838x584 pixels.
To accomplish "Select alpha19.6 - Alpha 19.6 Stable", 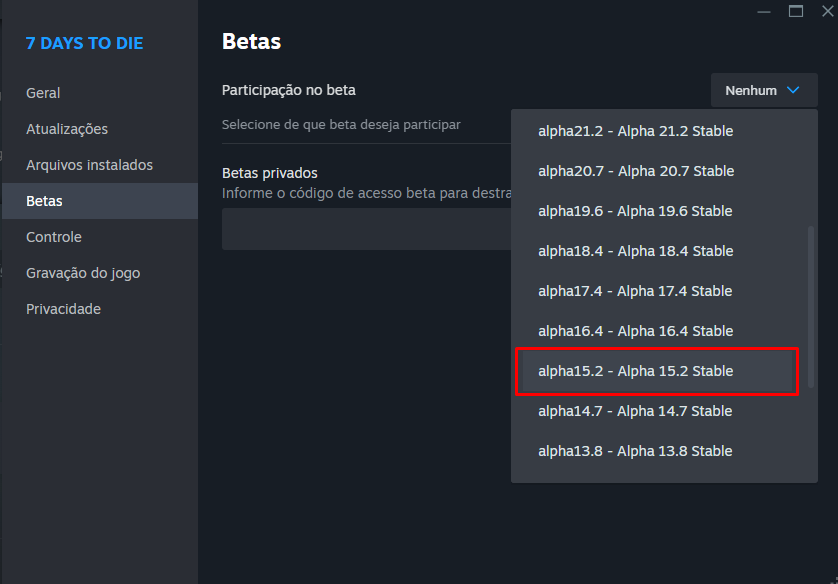I will click(x=659, y=211).
